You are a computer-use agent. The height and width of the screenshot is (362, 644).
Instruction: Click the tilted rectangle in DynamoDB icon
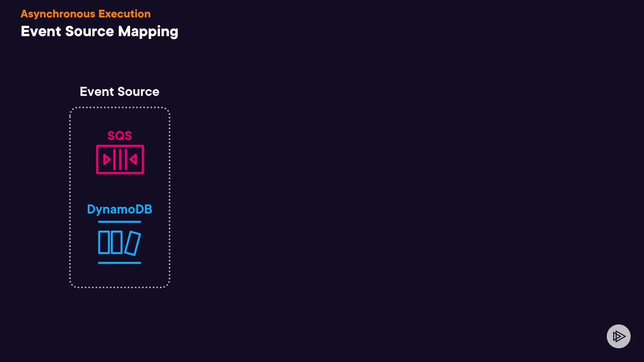[132, 243]
